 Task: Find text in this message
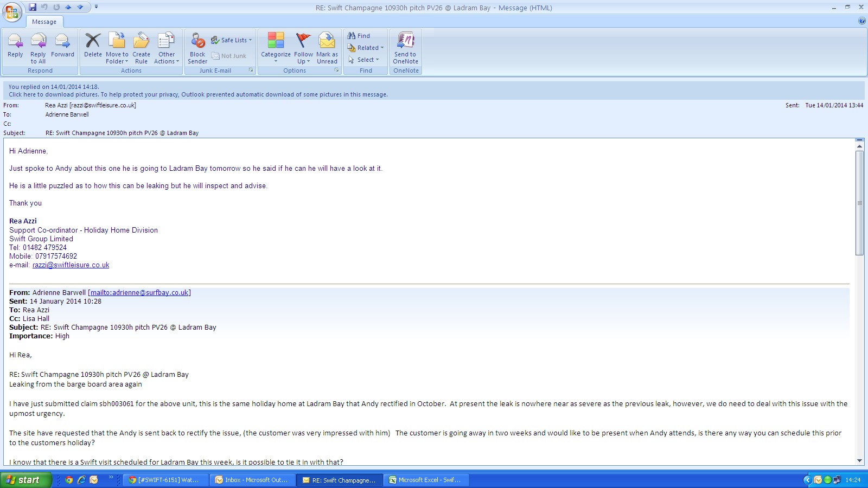(x=359, y=36)
